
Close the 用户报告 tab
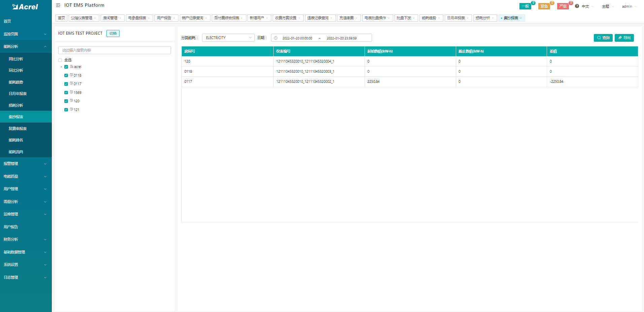pos(174,18)
